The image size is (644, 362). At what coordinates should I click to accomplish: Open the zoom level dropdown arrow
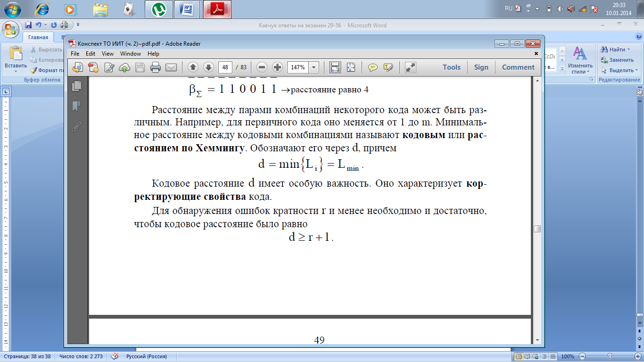[314, 67]
